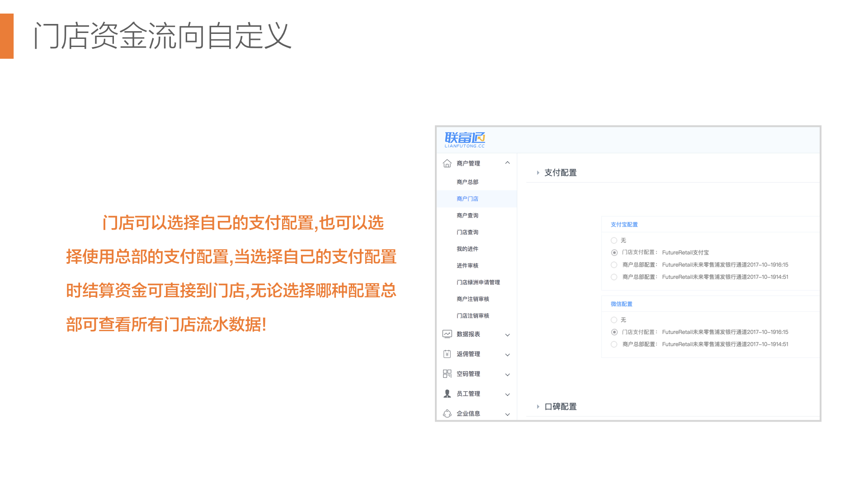Click the 商户管理 menu label

(468, 163)
